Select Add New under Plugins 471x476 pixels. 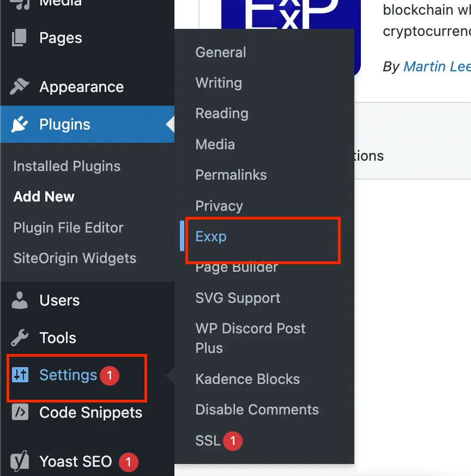(x=44, y=197)
